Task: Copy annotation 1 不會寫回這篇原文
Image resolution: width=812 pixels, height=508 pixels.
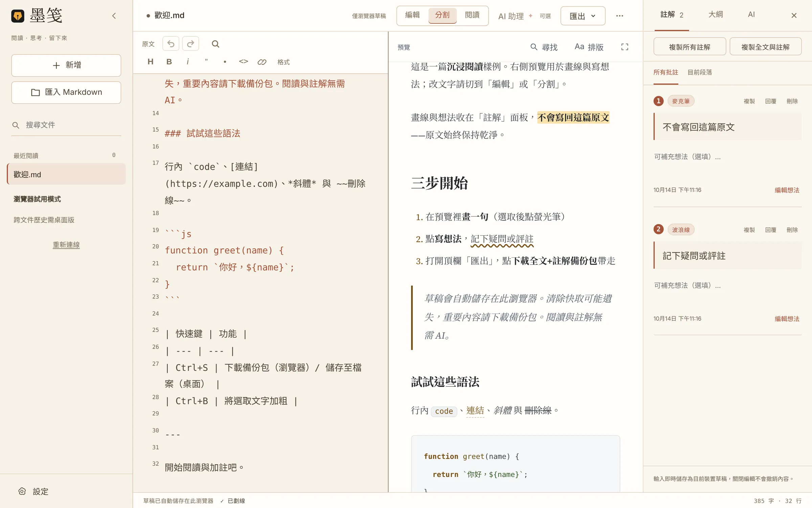Action: [749, 101]
